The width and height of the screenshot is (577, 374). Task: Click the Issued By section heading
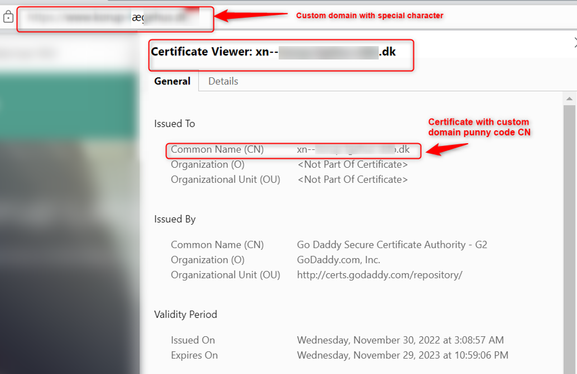click(x=175, y=219)
